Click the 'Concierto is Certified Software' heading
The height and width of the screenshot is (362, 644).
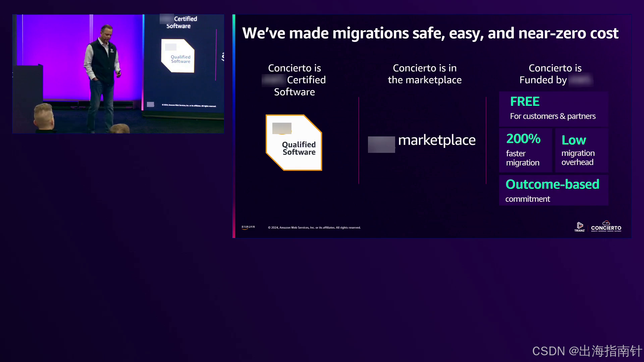pyautogui.click(x=294, y=80)
